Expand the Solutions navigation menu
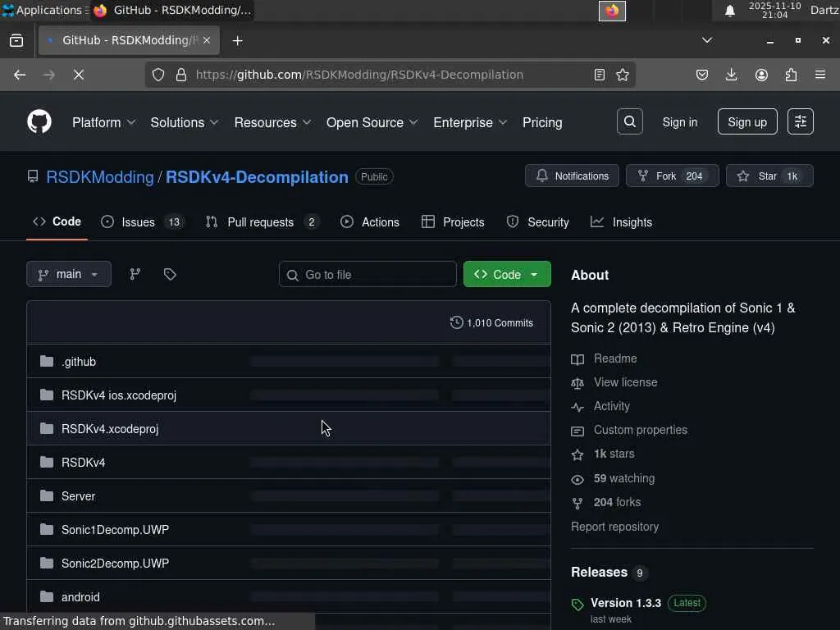This screenshot has height=630, width=840. [185, 122]
